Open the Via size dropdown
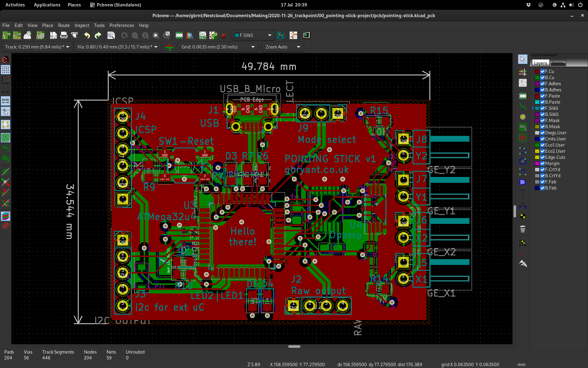This screenshot has width=588, height=368. point(118,47)
